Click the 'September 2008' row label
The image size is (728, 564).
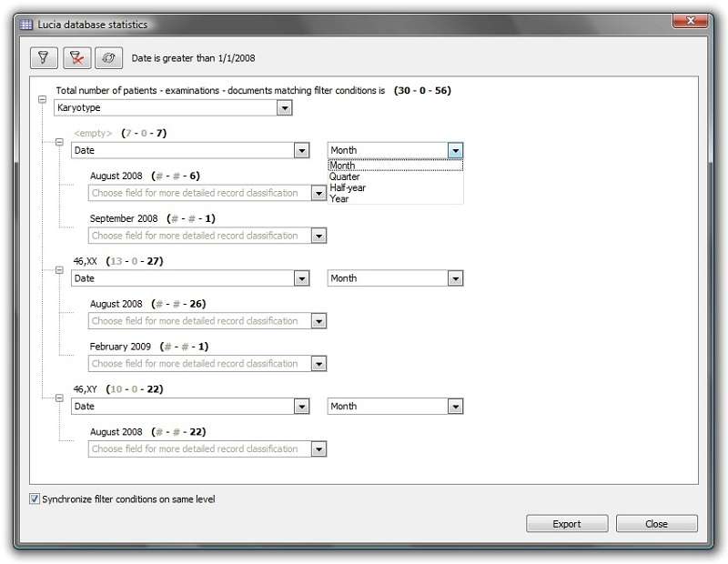[124, 218]
